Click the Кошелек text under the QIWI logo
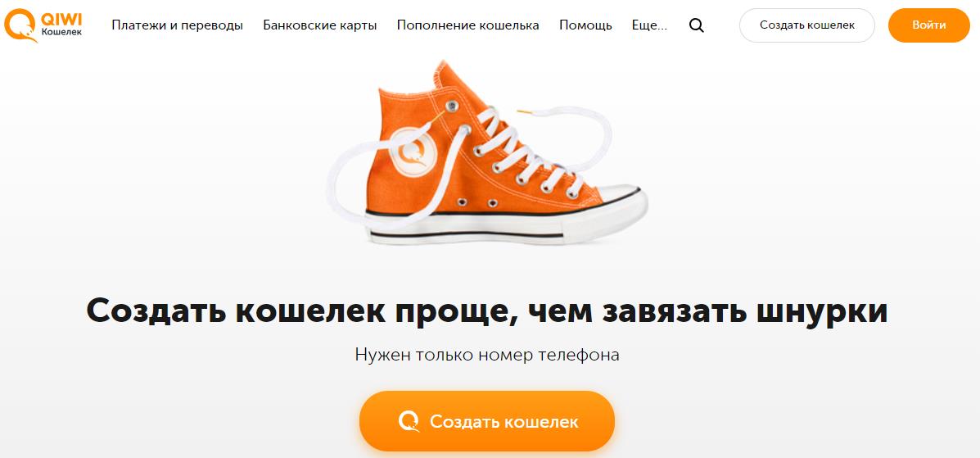 coord(61,31)
